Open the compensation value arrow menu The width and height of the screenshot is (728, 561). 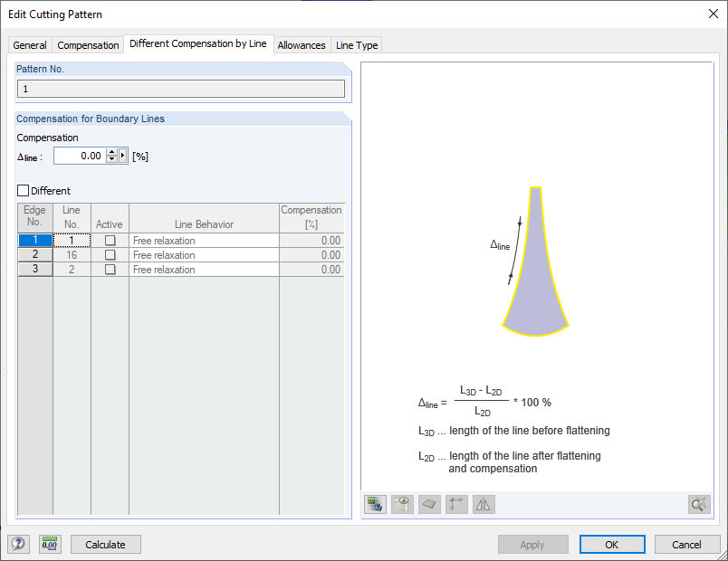(122, 156)
